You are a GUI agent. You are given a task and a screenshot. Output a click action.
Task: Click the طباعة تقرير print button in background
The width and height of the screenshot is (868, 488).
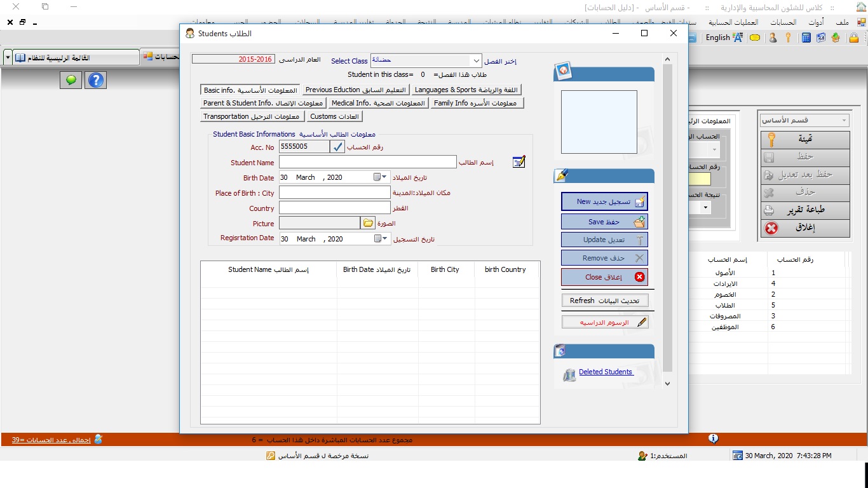pyautogui.click(x=805, y=210)
